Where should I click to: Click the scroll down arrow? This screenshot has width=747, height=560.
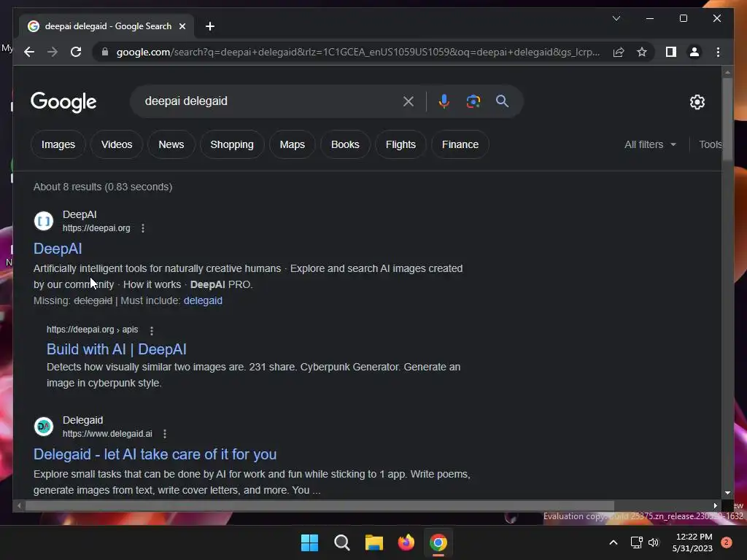tap(727, 493)
